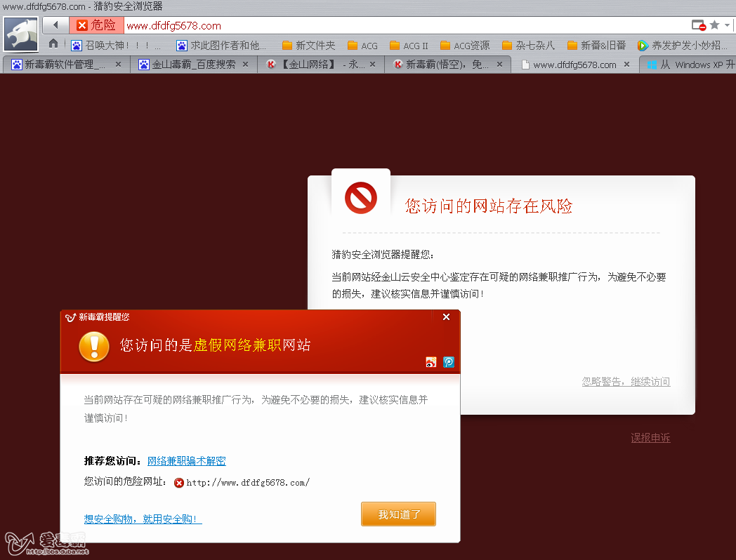Click the favorites star icon top right
The image size is (736, 560).
coord(714,24)
